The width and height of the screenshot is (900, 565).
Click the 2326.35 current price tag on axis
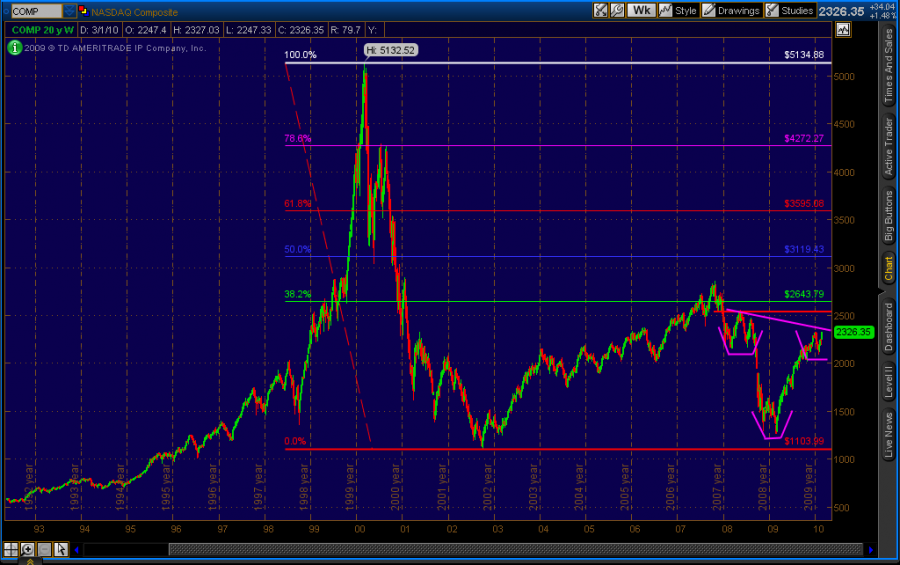point(854,332)
